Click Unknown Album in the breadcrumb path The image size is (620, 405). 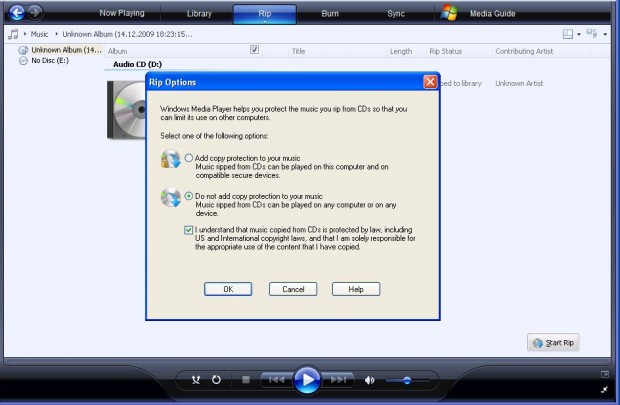[x=127, y=34]
